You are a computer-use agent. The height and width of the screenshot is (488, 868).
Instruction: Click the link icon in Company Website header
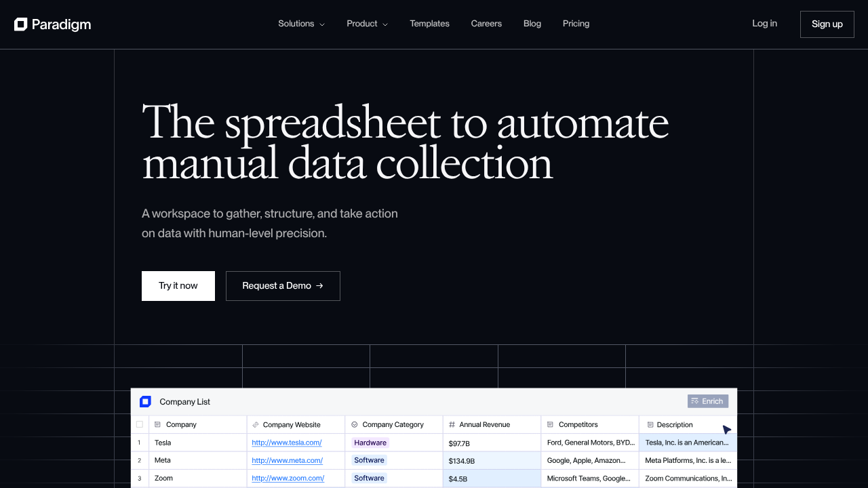pyautogui.click(x=256, y=424)
